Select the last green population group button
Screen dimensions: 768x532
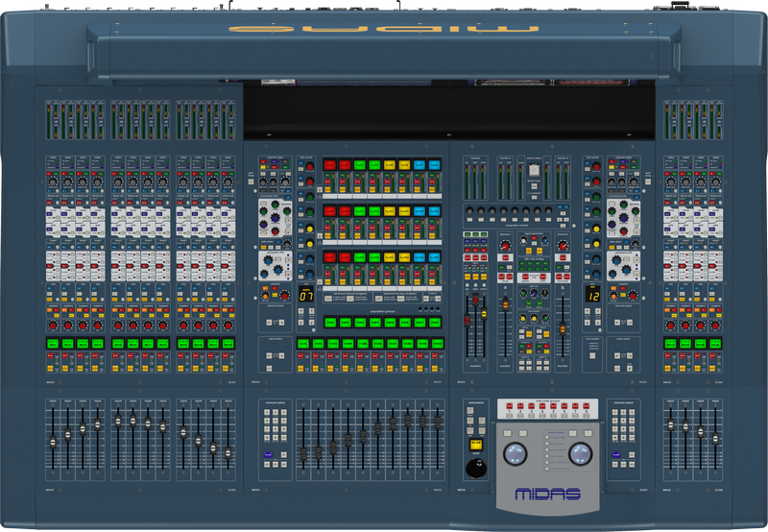tap(437, 322)
